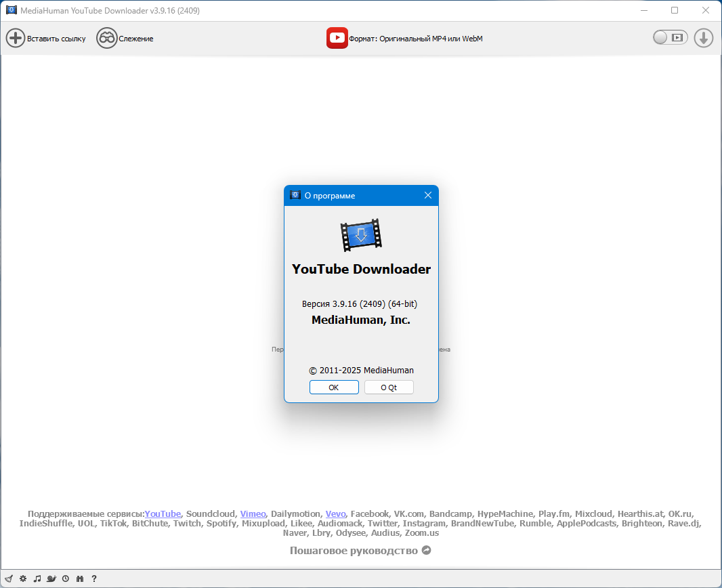
Task: Open the Пошаговое руководство link
Action: coord(354,551)
